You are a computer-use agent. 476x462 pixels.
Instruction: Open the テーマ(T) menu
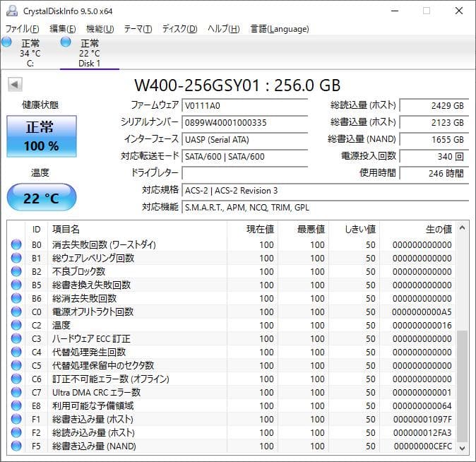pyautogui.click(x=138, y=29)
